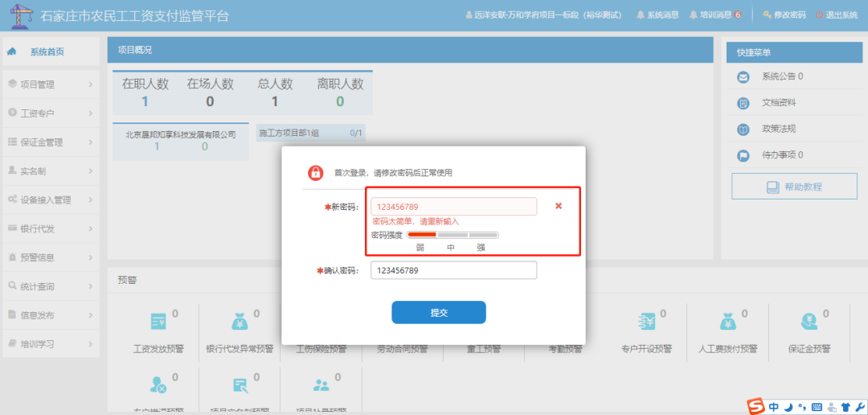This screenshot has width=868, height=415.
Task: Open 实名制 sidebar menu
Action: [x=51, y=171]
